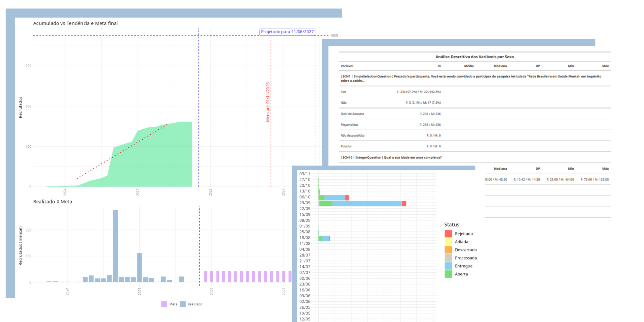This screenshot has height=322, width=644.
Task: Click the Entregue blue legend swatch
Action: pyautogui.click(x=448, y=266)
